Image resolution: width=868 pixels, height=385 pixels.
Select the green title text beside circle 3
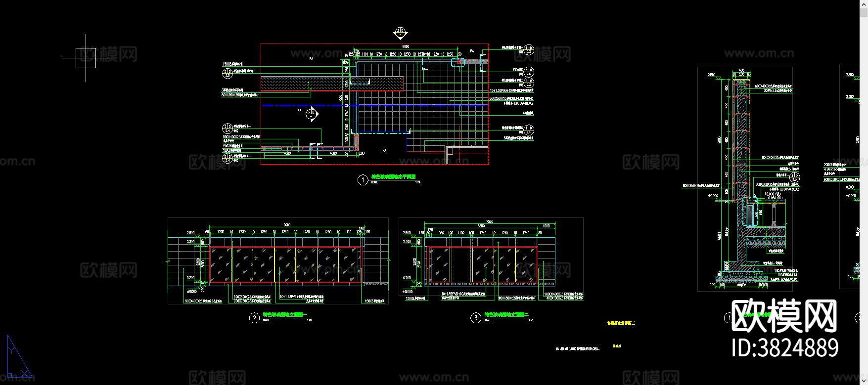507,314
